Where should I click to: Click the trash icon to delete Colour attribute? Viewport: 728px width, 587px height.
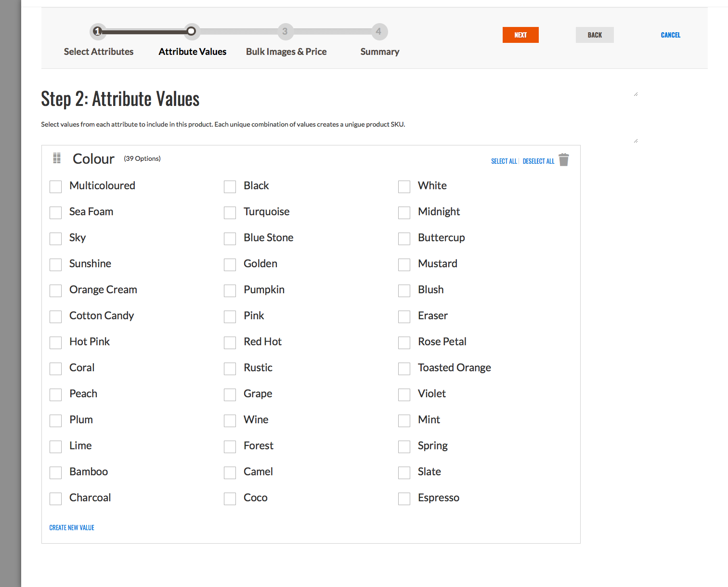pos(564,159)
